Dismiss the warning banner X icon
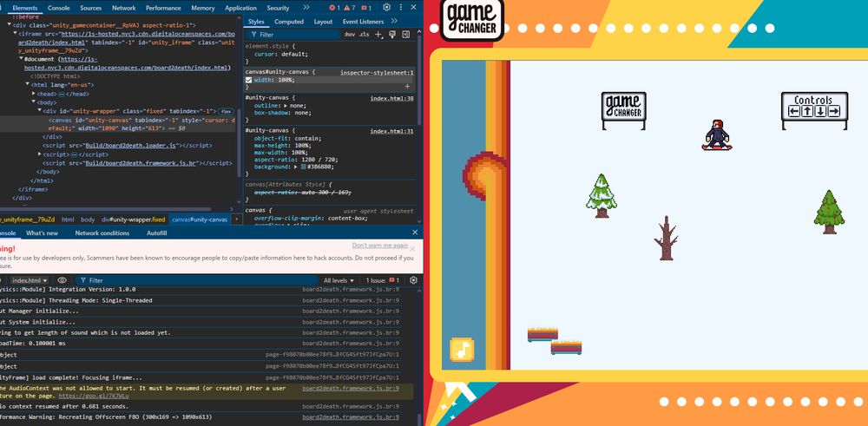This screenshot has height=426, width=868. coord(412,249)
